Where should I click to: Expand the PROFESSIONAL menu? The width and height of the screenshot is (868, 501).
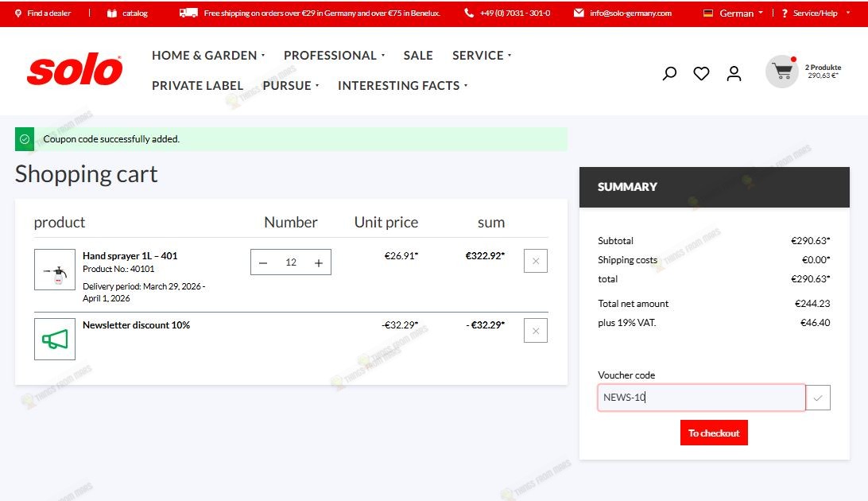pyautogui.click(x=334, y=56)
